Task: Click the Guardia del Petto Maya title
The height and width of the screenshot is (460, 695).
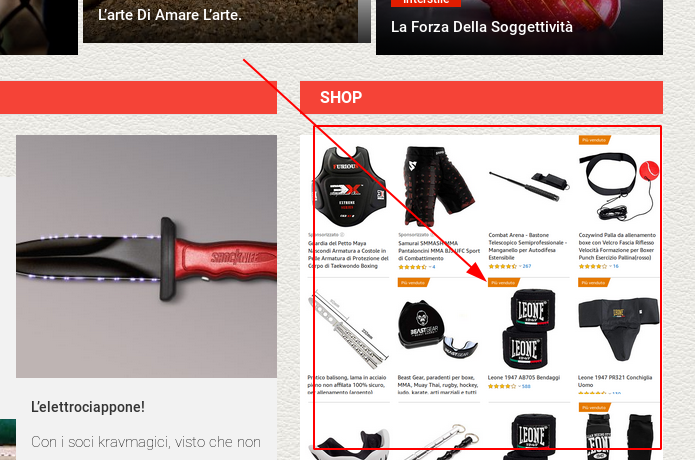Action: tap(348, 254)
